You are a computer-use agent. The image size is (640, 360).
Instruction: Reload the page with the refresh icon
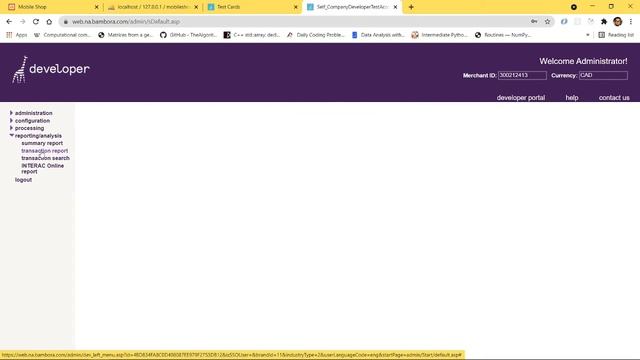pyautogui.click(x=36, y=22)
